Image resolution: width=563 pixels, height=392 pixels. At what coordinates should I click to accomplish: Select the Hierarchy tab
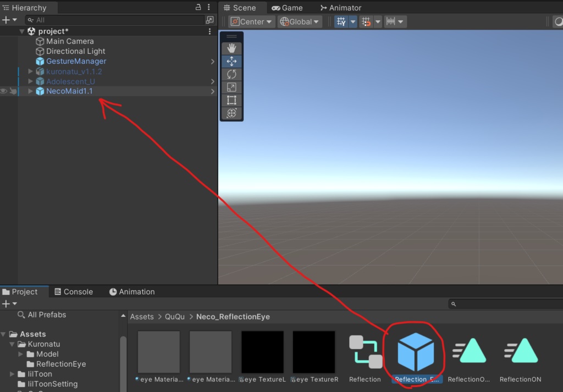pos(24,8)
